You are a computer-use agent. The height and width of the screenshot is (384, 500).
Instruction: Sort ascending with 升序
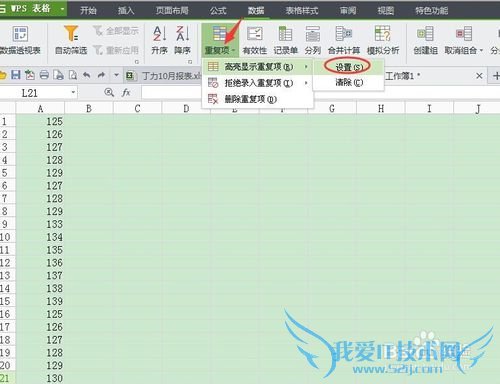[159, 40]
